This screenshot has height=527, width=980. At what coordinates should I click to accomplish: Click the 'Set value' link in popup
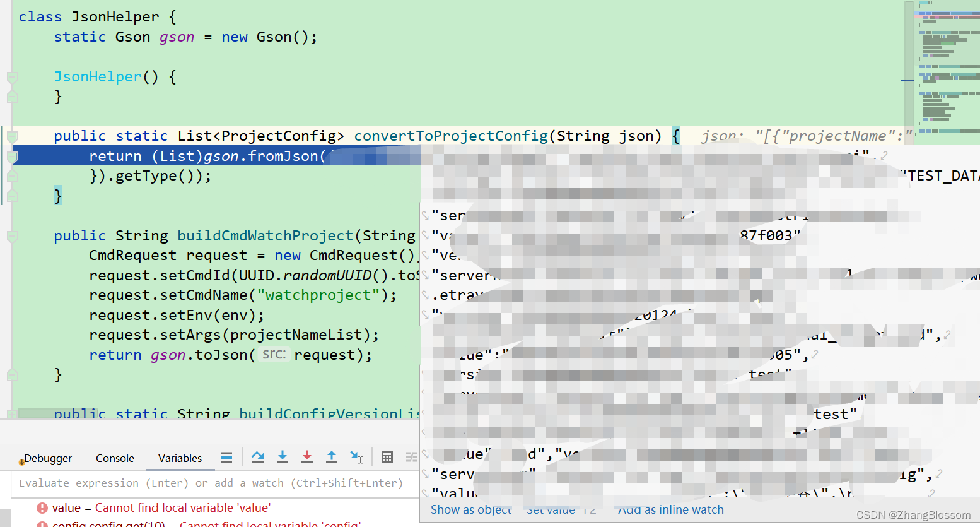[551, 509]
